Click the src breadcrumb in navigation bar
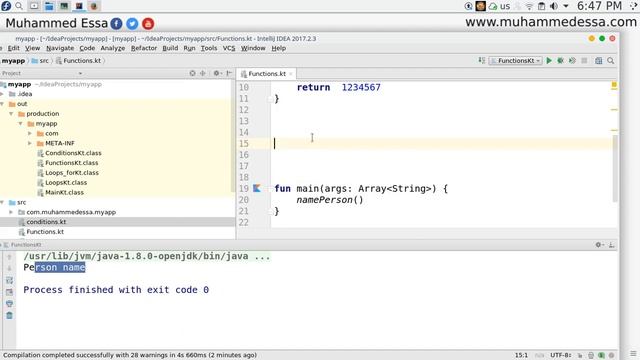Viewport: 640px width, 360px height. tap(40, 60)
